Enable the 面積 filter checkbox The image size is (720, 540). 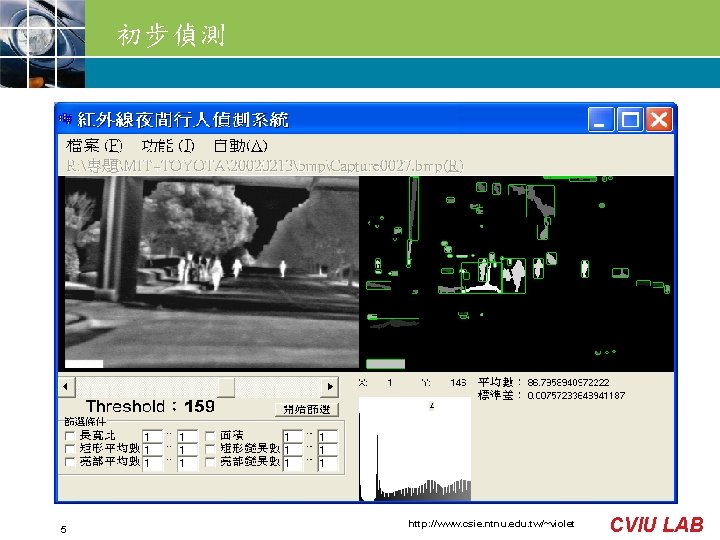tap(210, 435)
